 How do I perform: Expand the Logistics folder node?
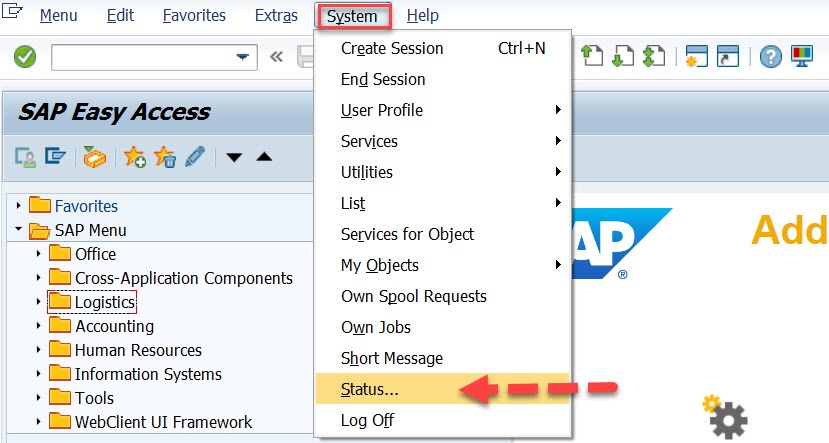(x=39, y=302)
